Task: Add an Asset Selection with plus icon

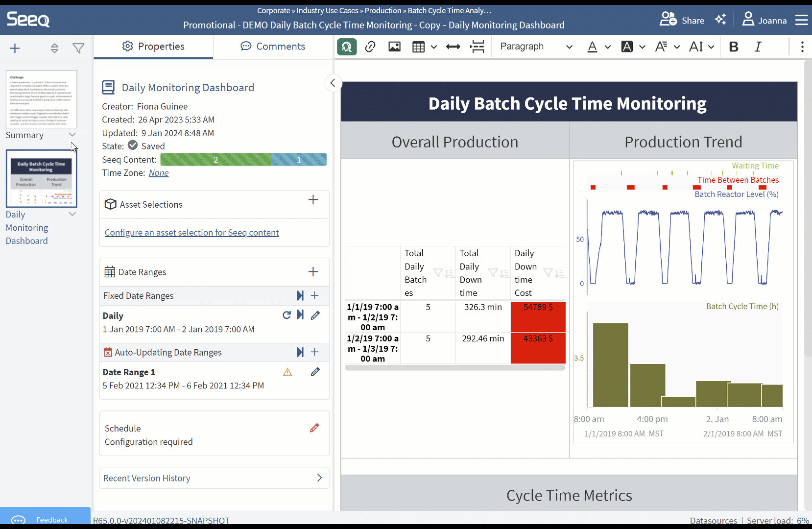Action: 313,199
